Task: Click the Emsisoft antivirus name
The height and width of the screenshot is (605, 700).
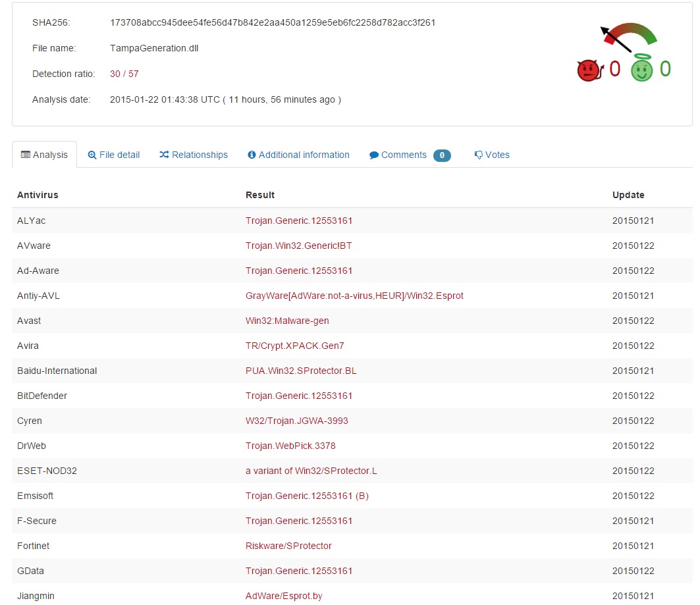Action: coord(36,496)
